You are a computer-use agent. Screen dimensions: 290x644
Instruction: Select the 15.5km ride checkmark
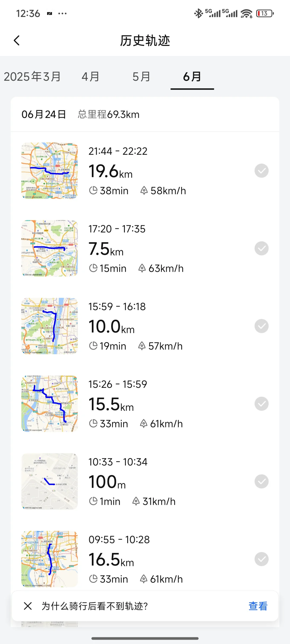click(262, 404)
